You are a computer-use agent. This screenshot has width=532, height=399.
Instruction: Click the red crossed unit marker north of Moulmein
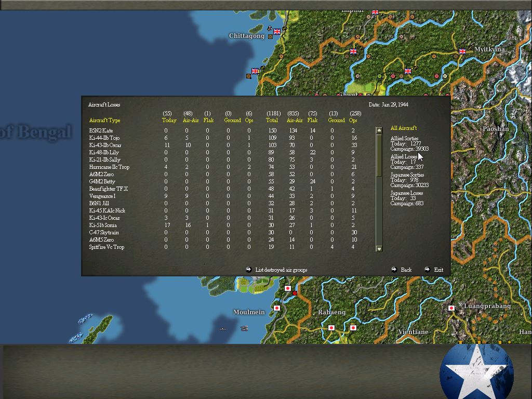click(295, 293)
